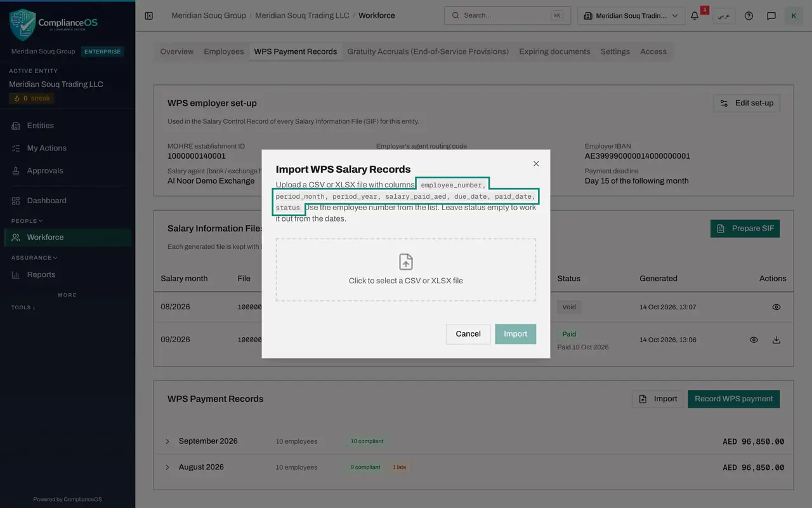This screenshot has height=508, width=812.
Task: Click the file upload icon in dropzone
Action: [406, 262]
